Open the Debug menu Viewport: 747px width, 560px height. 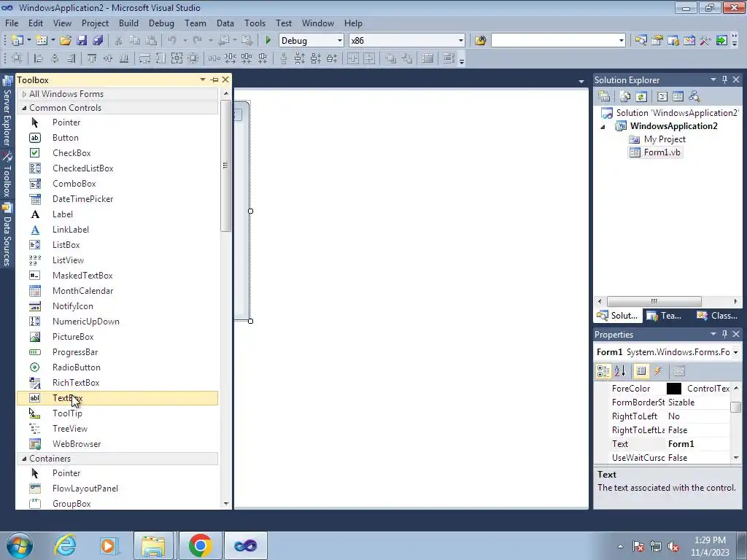(x=161, y=23)
